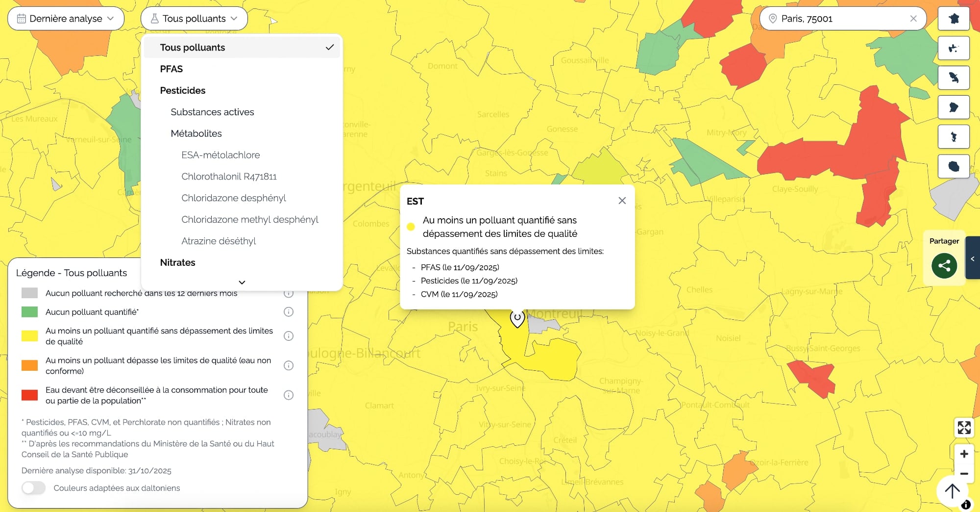
Task: Expand the pollutant list with the bottom chevron
Action: coord(242,282)
